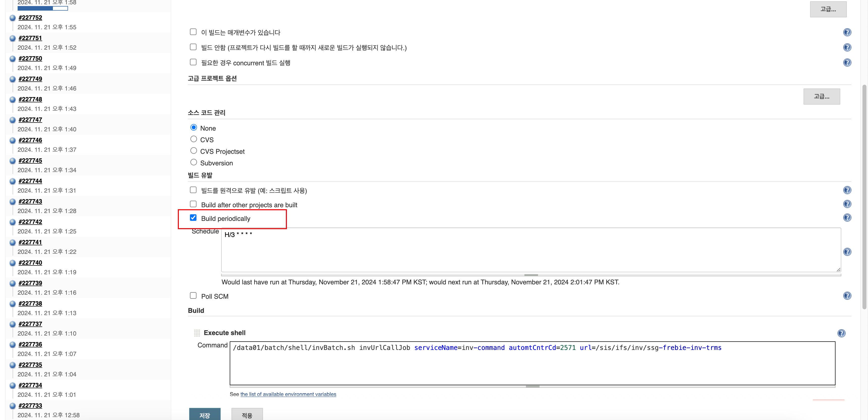Open help icon beside Schedule textarea
The height and width of the screenshot is (420, 868).
point(847,252)
